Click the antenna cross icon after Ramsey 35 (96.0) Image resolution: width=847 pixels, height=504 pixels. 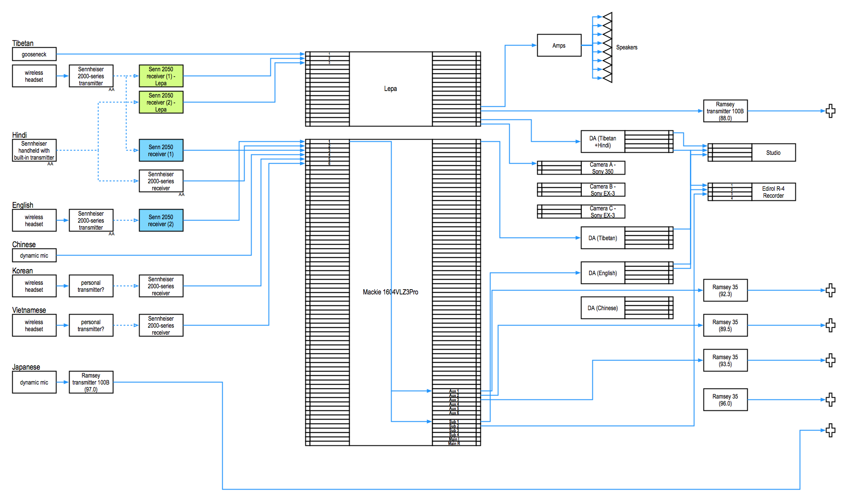click(830, 399)
